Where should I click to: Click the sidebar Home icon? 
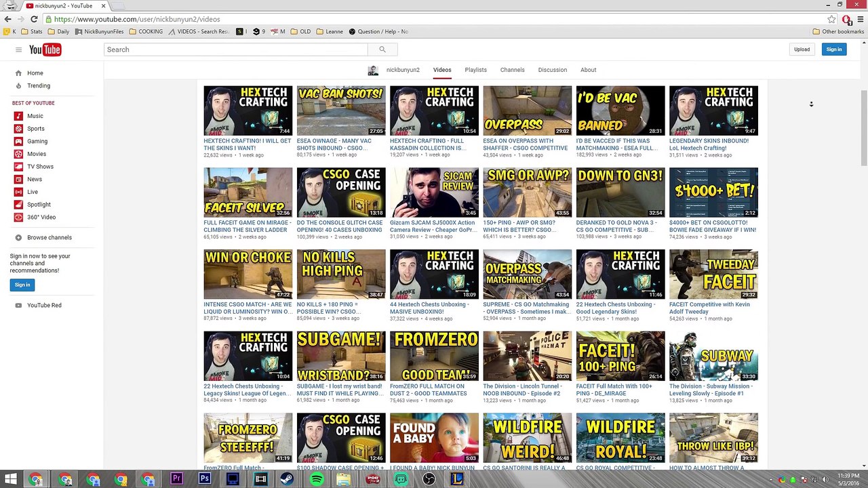coord(18,73)
